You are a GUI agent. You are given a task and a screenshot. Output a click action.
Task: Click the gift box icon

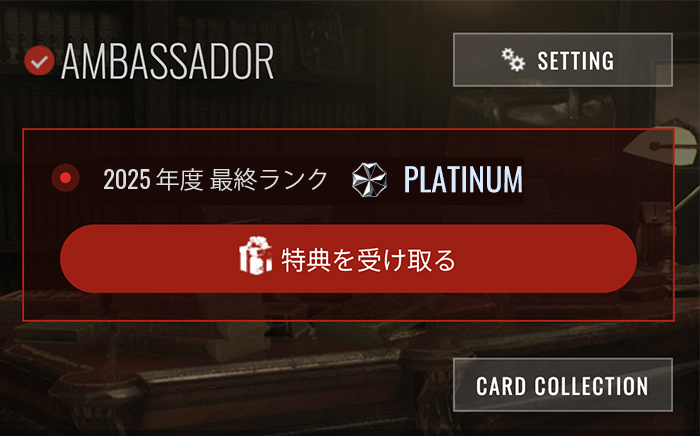(x=256, y=256)
